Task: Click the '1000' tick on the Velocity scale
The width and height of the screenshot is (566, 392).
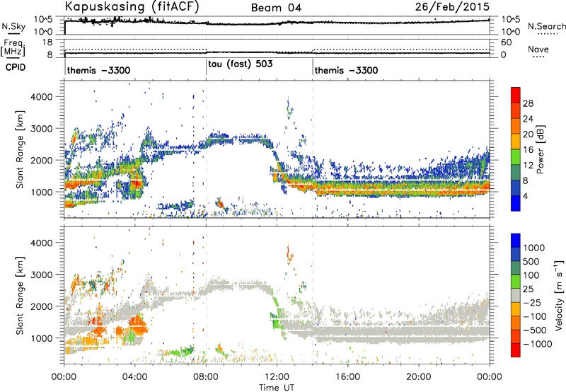Action: click(x=534, y=248)
